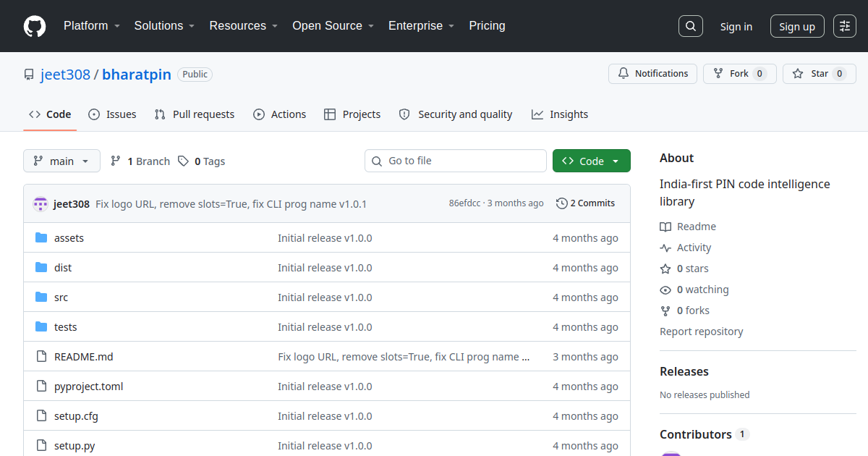The image size is (868, 456).
Task: Click the repository icon beside jeet308
Action: coord(29,75)
